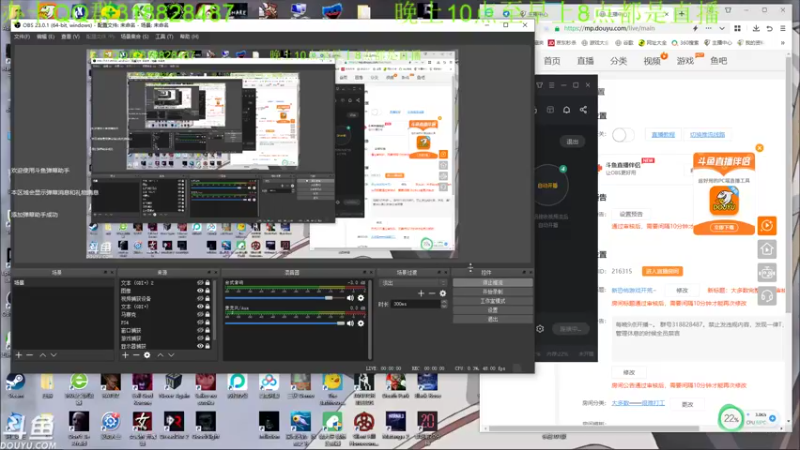
Task: Open 工具(T) menu in OBS
Action: [x=164, y=37]
